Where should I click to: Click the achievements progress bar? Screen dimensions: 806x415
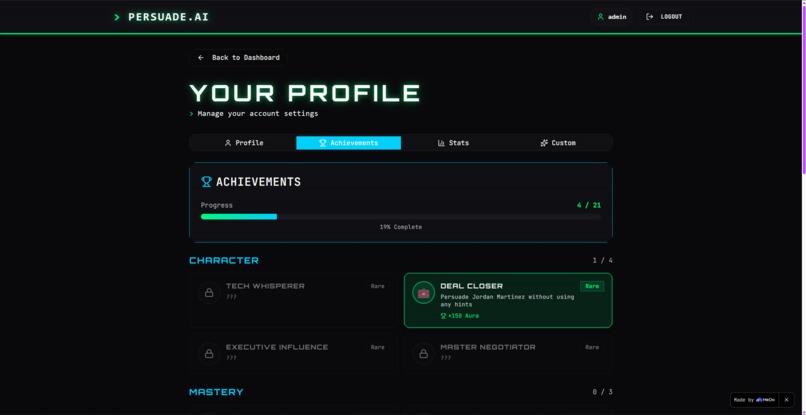(401, 216)
